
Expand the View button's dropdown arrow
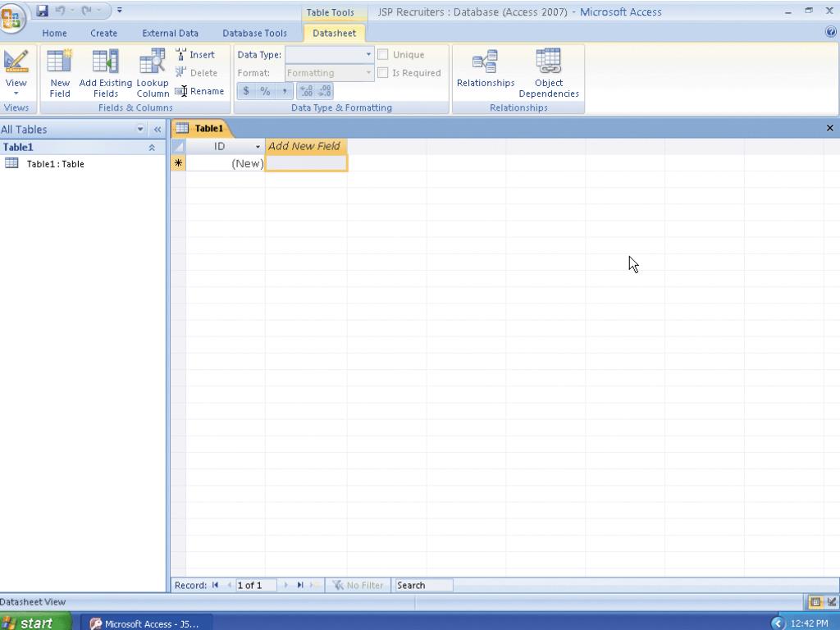[x=16, y=94]
